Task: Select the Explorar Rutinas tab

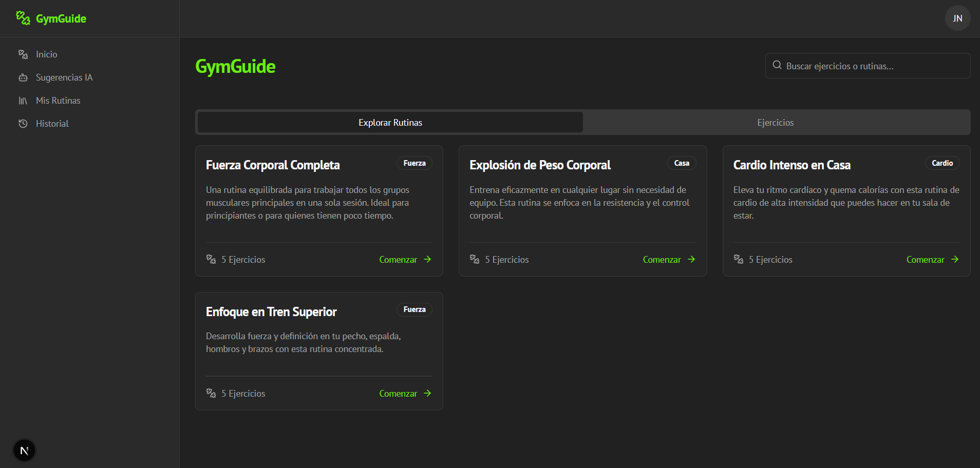Action: click(390, 123)
